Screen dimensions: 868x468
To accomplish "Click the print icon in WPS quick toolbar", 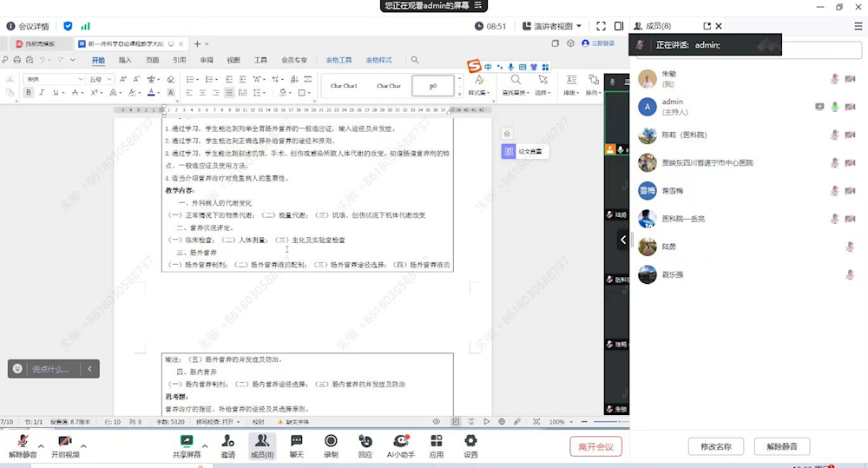I will 17,60.
